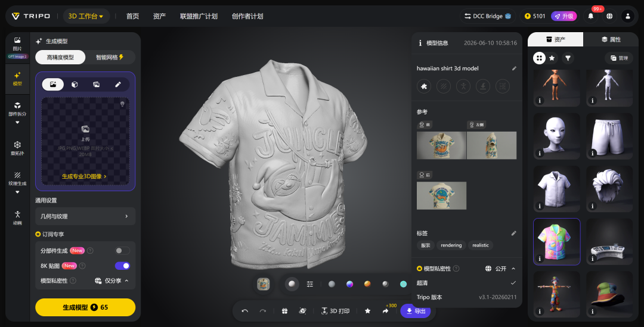
Task: Click the 管理 manage button
Action: coord(619,58)
